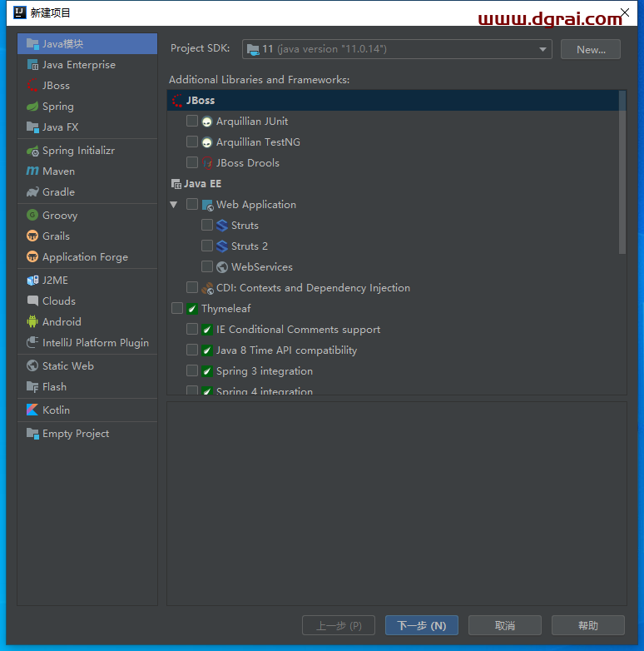
Task: Select the Java EE group header
Action: coord(196,183)
